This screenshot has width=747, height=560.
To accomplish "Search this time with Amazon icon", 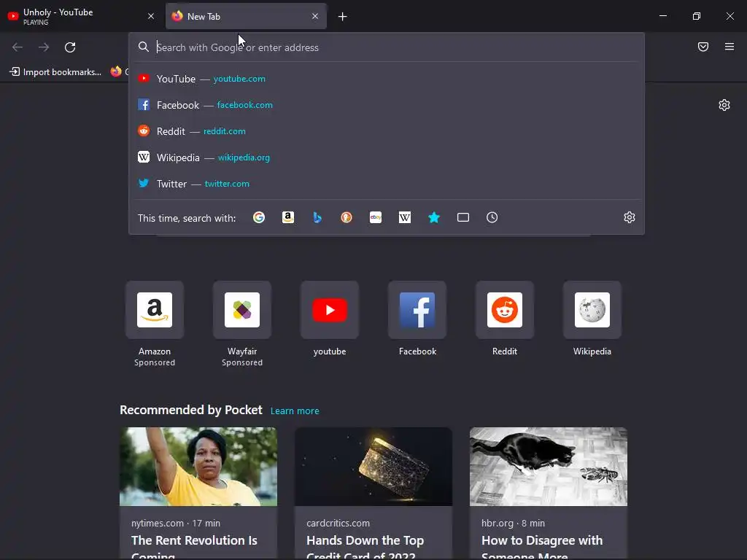I will click(287, 217).
